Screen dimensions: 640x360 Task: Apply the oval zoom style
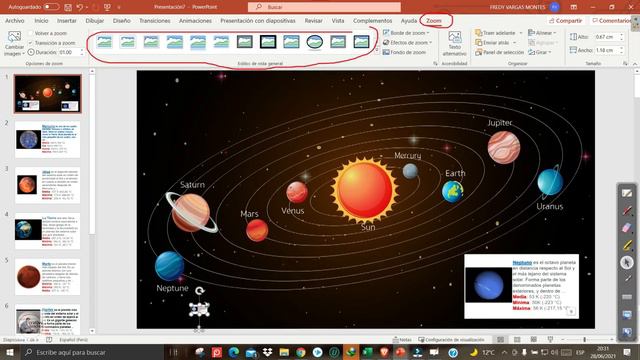click(x=315, y=42)
